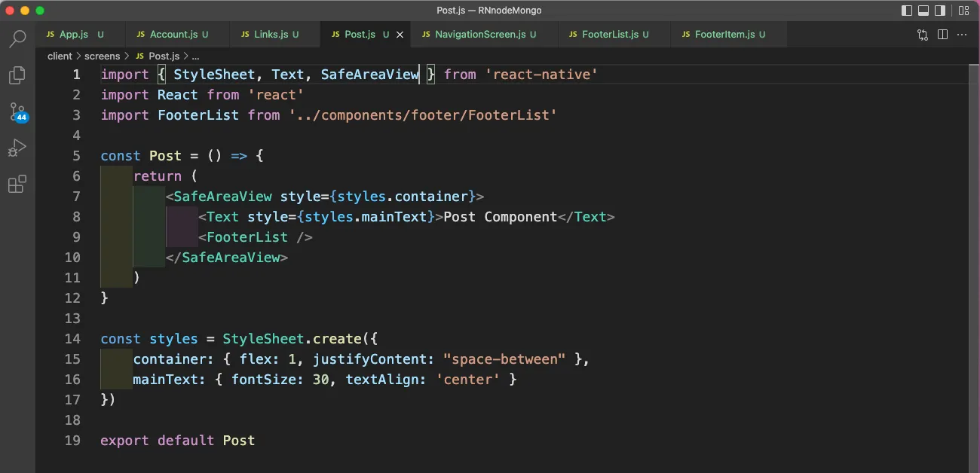The image size is (980, 473).
Task: Open the Search view in activity bar
Action: click(x=17, y=39)
